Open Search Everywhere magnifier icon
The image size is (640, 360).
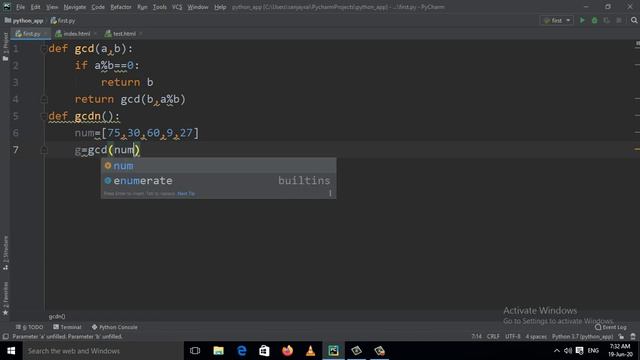pyautogui.click(x=634, y=20)
